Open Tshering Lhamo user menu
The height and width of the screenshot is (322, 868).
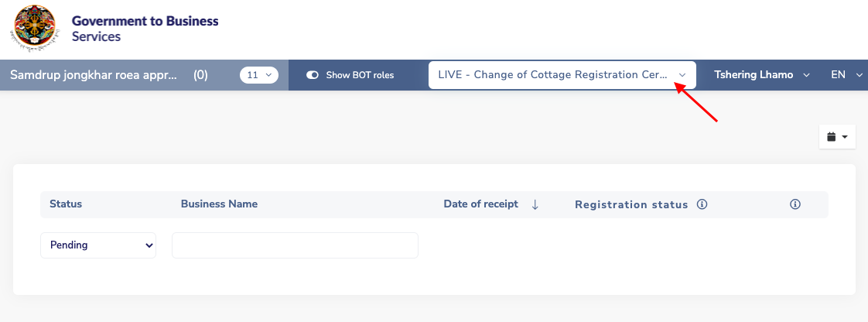(762, 75)
